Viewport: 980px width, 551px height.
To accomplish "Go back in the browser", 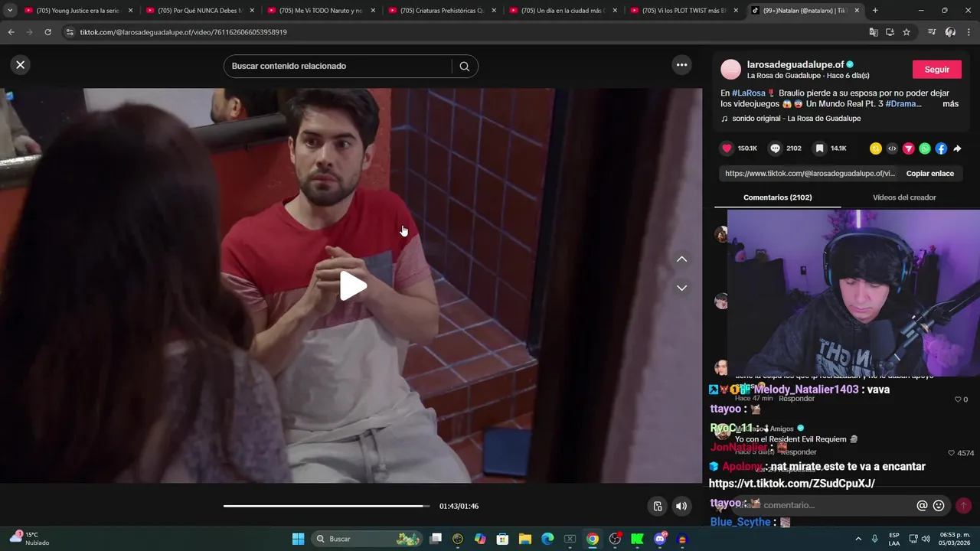I will pyautogui.click(x=11, y=32).
